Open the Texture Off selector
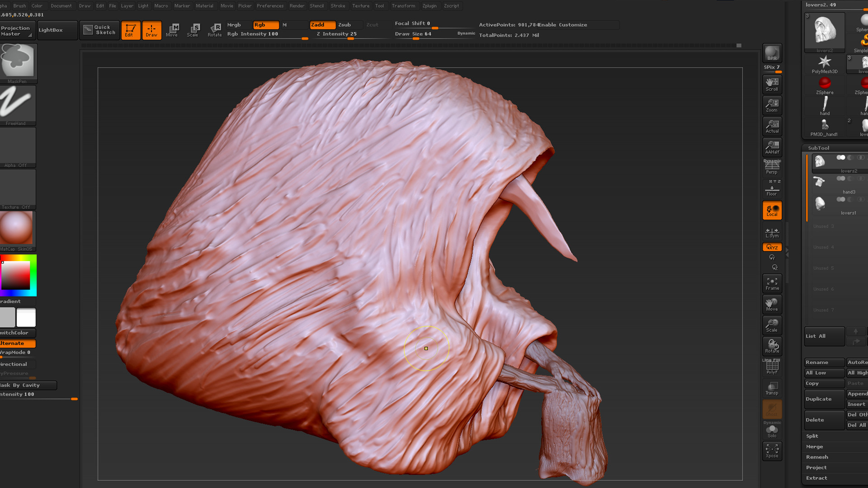Viewport: 868px width, 488px height. [18, 189]
